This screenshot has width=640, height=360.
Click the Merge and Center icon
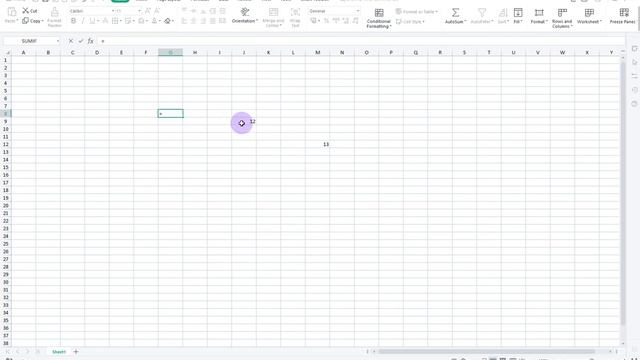coord(273,12)
